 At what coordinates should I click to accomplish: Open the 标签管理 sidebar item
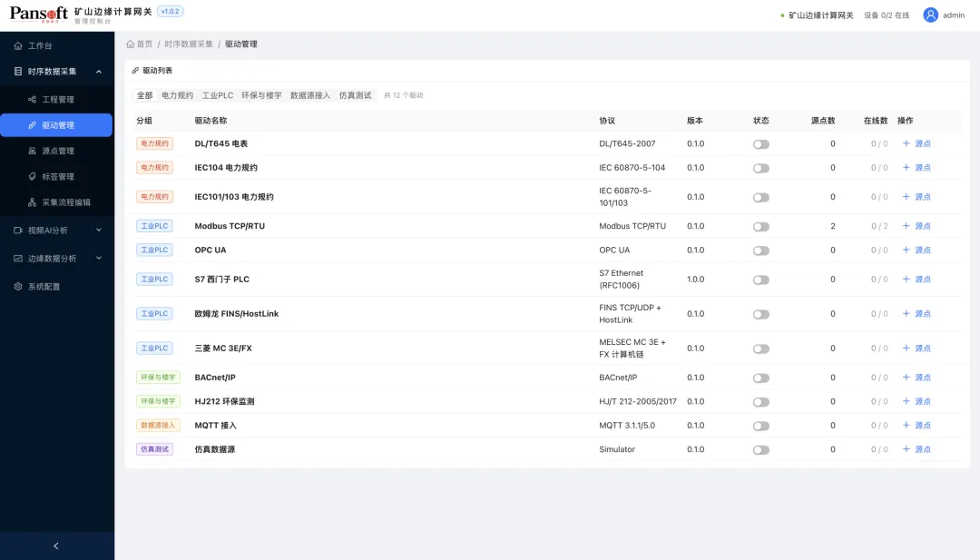click(x=56, y=177)
